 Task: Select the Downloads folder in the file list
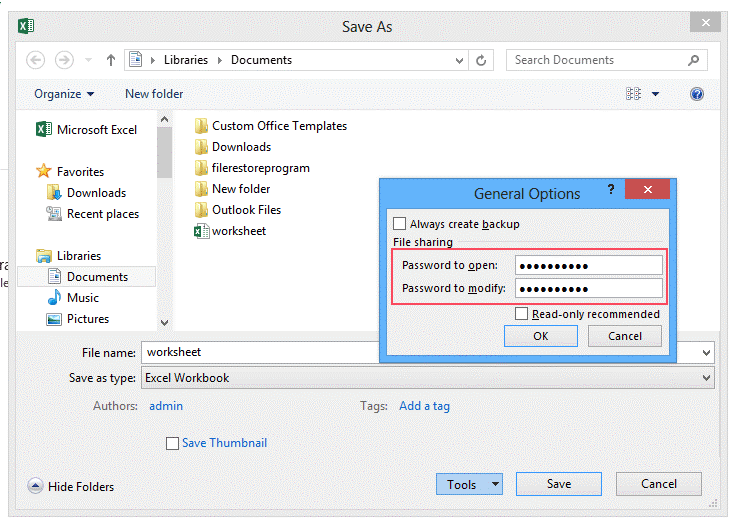pyautogui.click(x=232, y=147)
